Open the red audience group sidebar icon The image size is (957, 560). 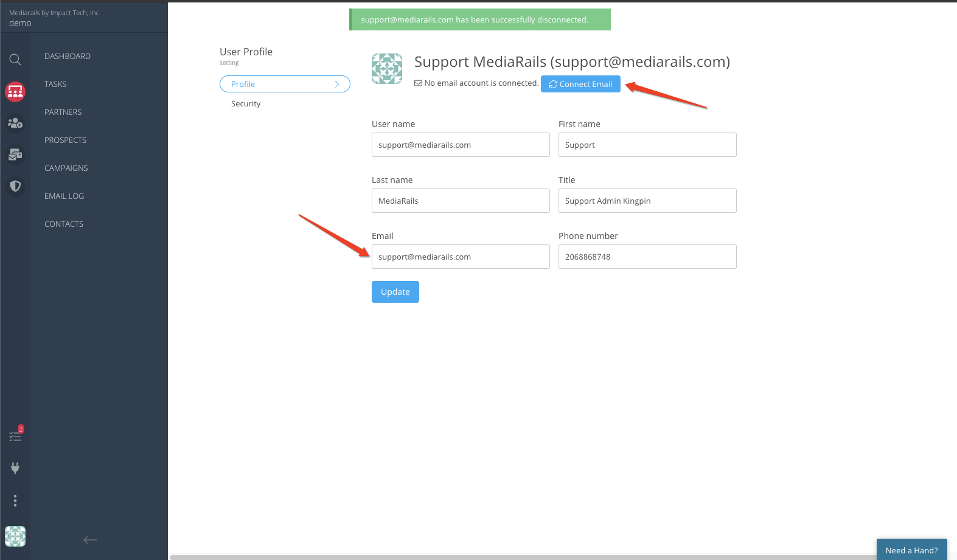point(15,92)
